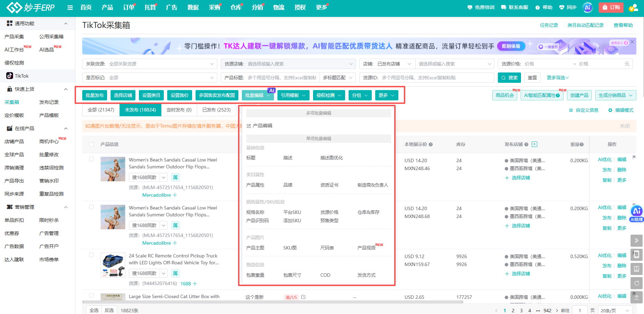Screen dimensions: 644x314
Task: Select 描述图优化 in batch edit menu
Action: (x=332, y=158)
